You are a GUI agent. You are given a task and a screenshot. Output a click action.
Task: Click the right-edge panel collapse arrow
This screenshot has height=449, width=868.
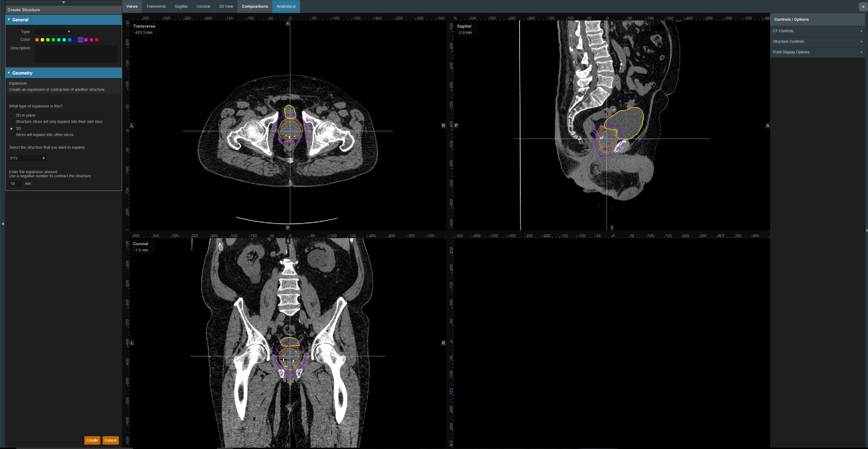coord(866,230)
